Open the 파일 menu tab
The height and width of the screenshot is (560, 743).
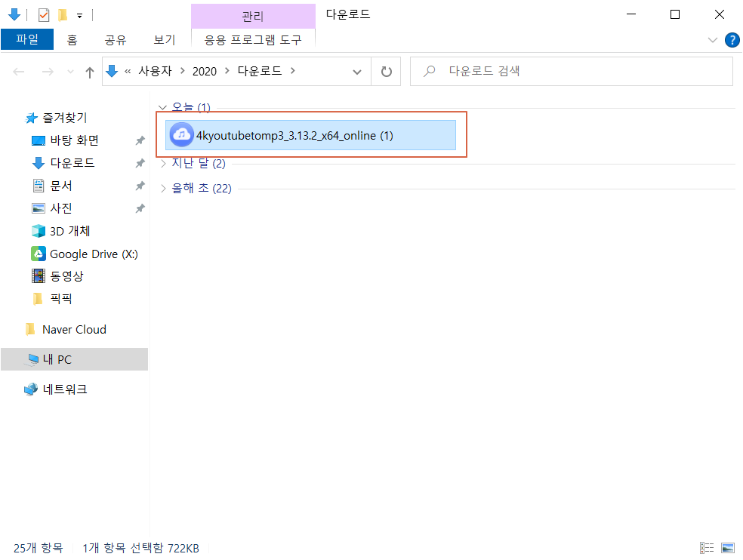(27, 39)
